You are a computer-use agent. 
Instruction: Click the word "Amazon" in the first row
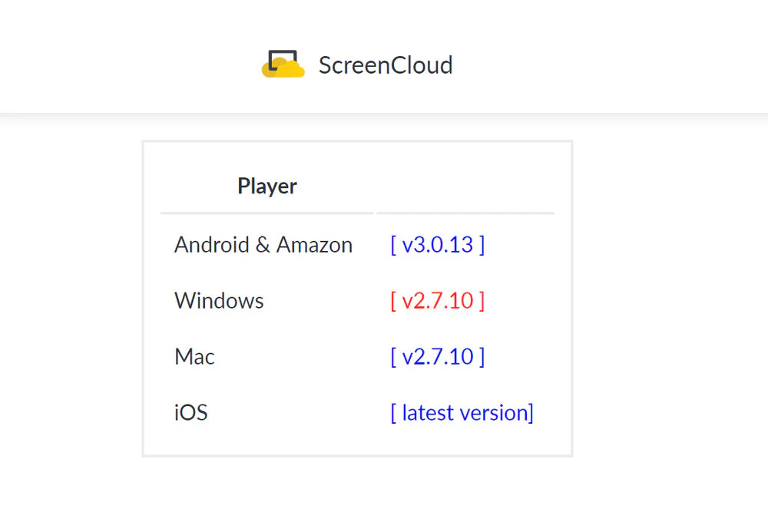point(314,245)
